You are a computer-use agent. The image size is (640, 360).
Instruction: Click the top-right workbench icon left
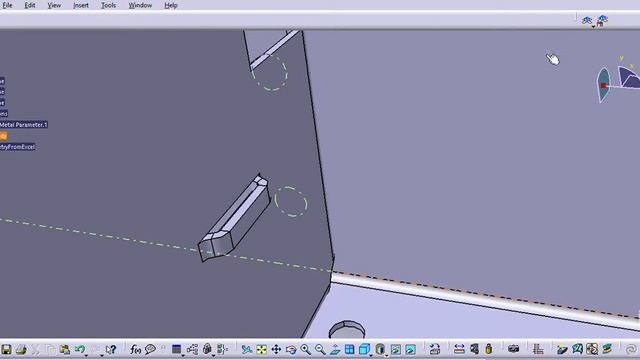coord(587,20)
